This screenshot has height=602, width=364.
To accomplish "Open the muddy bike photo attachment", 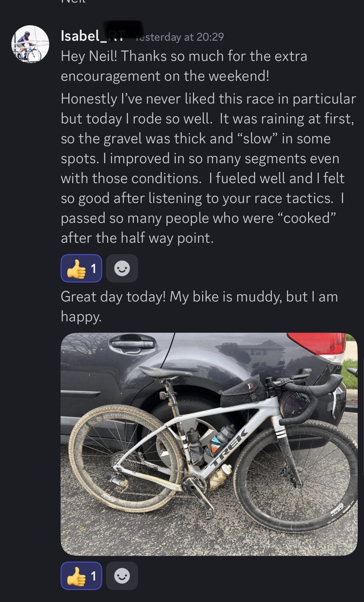I will pyautogui.click(x=209, y=444).
